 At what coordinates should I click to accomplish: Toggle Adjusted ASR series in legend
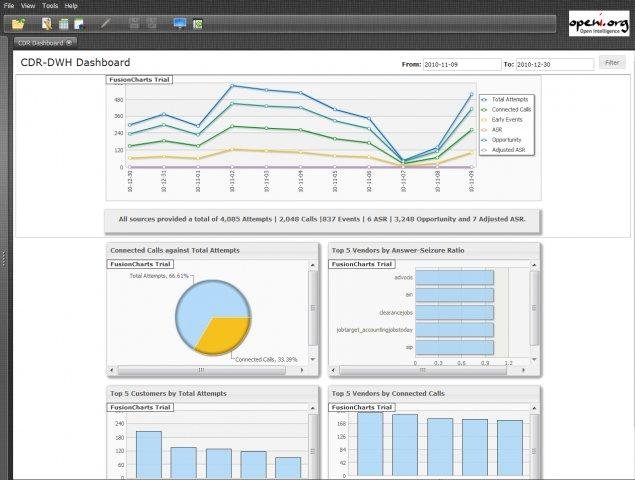tap(503, 150)
